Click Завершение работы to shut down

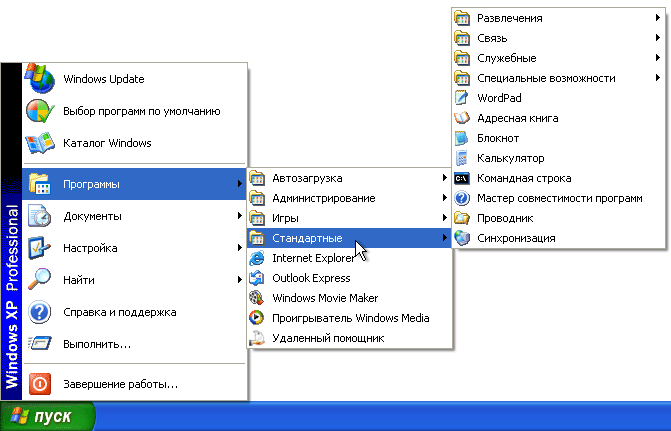(x=120, y=383)
